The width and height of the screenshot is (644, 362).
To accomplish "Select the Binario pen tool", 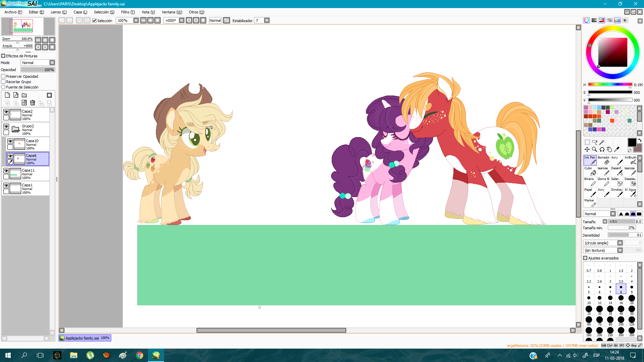I will pos(590,182).
